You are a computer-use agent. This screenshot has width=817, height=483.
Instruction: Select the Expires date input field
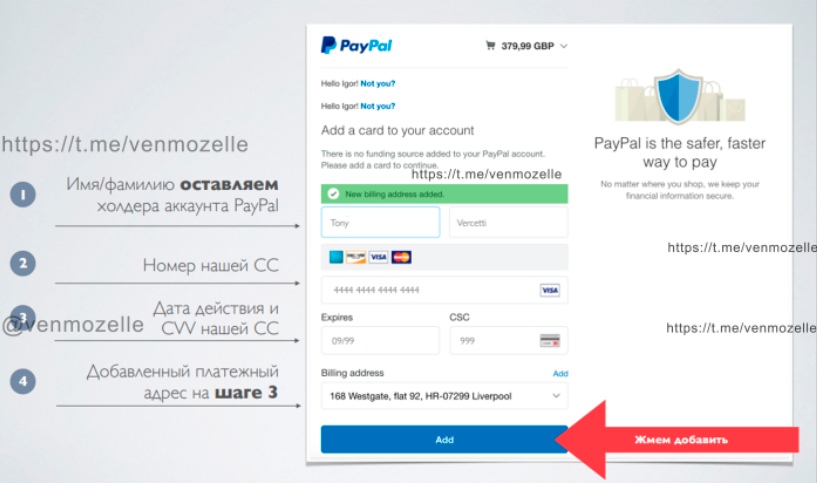(x=380, y=341)
